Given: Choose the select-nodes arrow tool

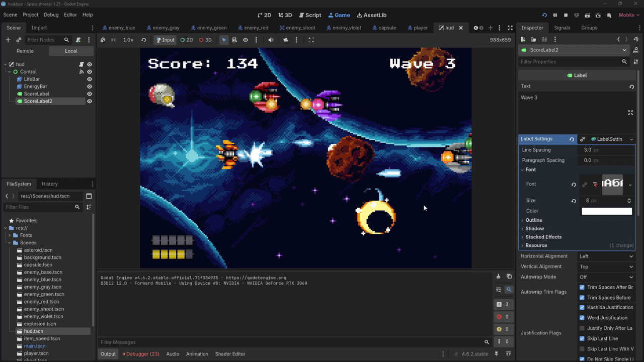Looking at the screenshot, I should [224, 40].
